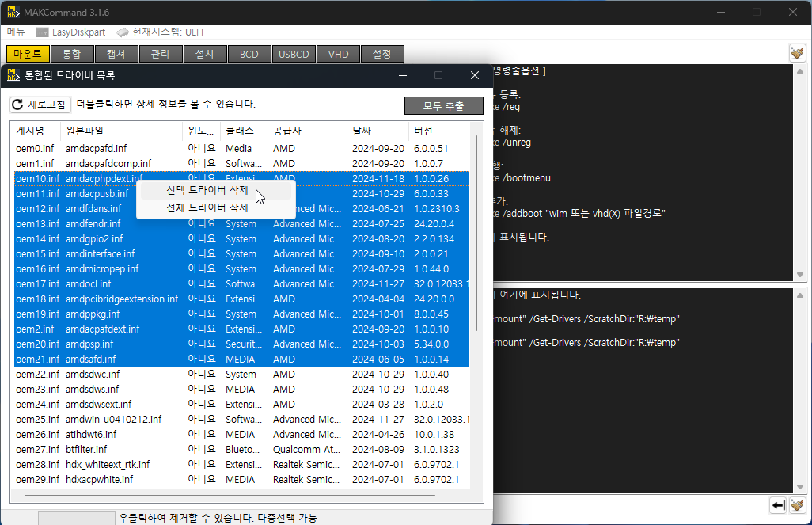The image size is (812, 525).
Task: Sort by the 공급자 column header
Action: [308, 131]
